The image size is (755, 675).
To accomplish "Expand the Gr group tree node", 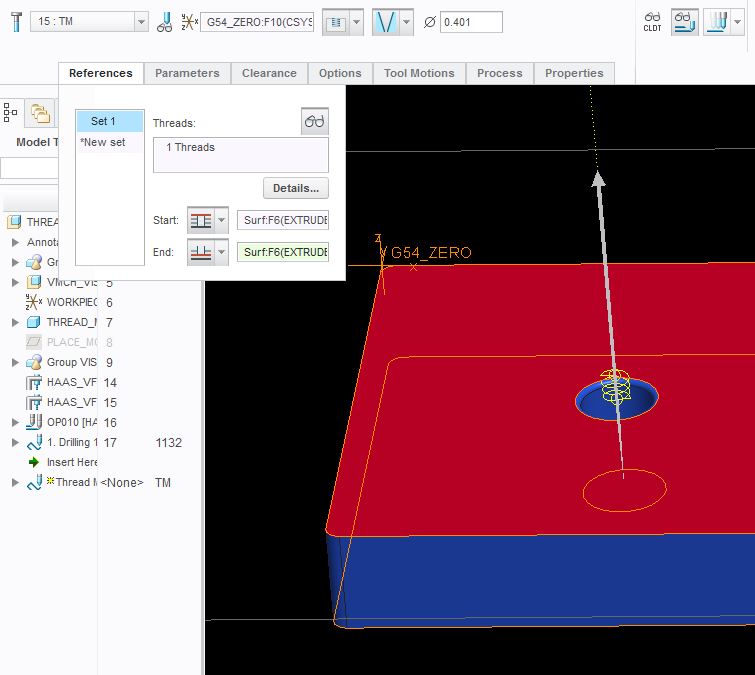I will pyautogui.click(x=15, y=262).
